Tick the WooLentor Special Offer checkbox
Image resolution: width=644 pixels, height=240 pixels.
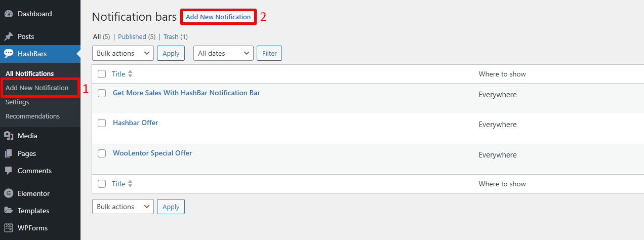point(102,153)
